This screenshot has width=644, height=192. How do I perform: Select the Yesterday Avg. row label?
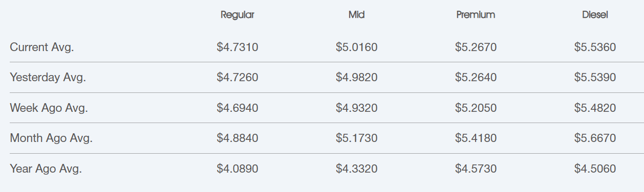coord(48,78)
